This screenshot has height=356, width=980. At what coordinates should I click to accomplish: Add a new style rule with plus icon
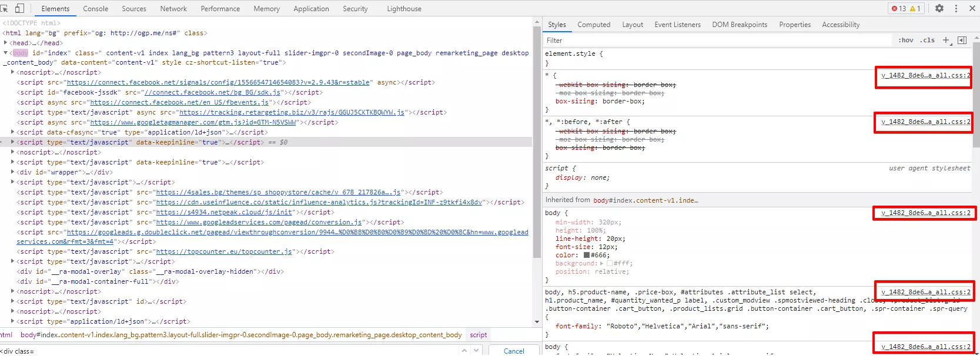(x=946, y=41)
